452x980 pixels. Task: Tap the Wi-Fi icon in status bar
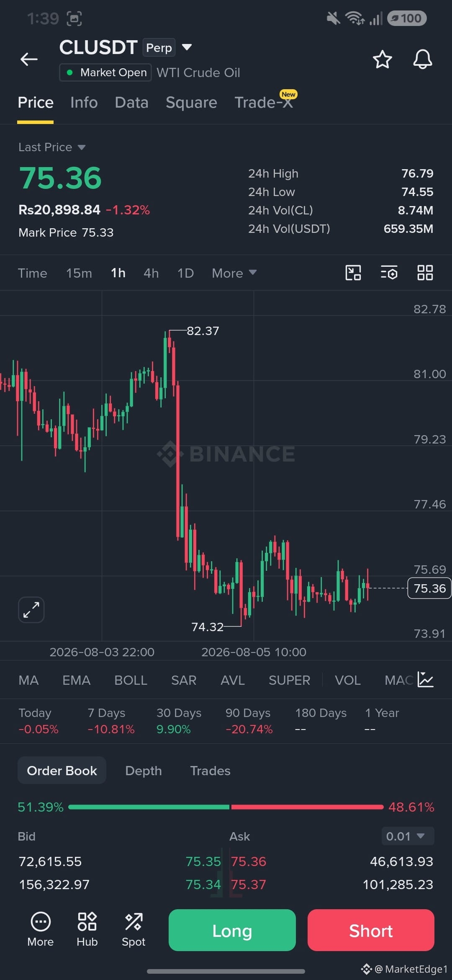point(354,18)
